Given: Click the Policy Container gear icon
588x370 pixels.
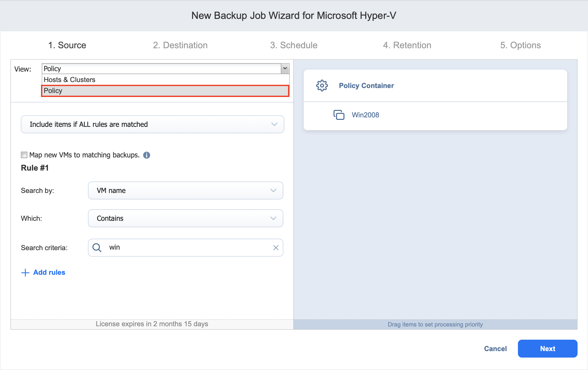Looking at the screenshot, I should [322, 86].
